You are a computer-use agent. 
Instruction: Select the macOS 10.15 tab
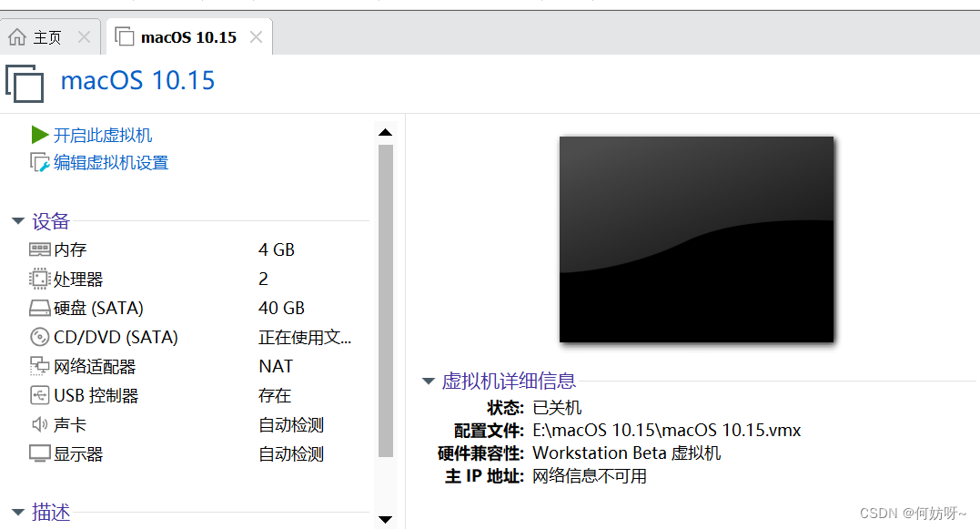click(188, 37)
